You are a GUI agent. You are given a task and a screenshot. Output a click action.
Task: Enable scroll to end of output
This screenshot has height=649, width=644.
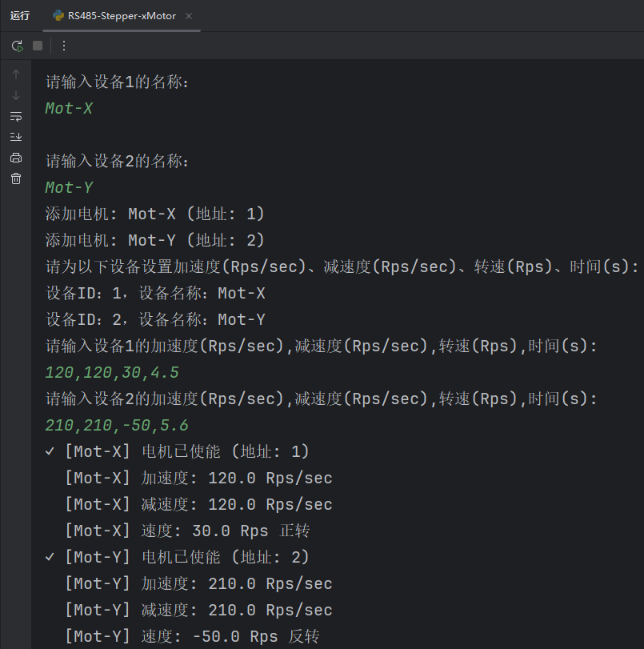[16, 137]
